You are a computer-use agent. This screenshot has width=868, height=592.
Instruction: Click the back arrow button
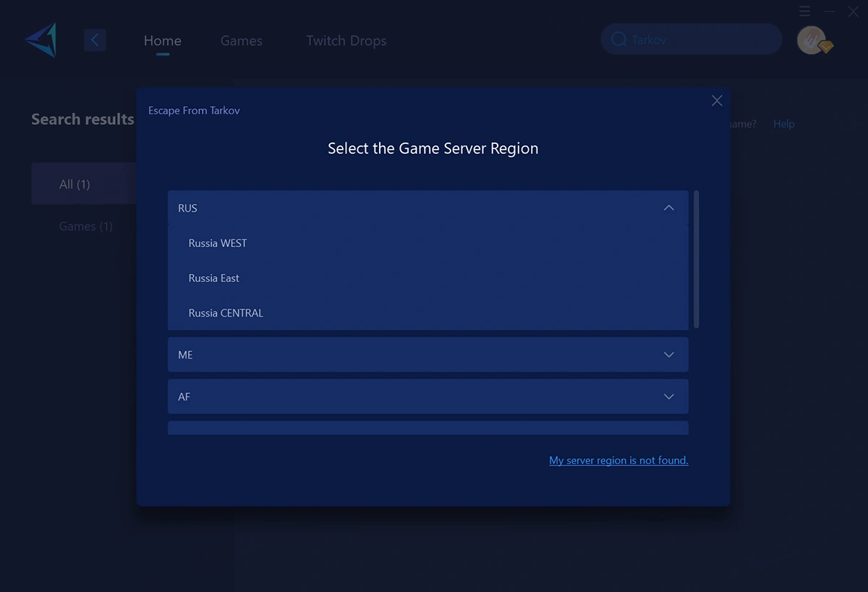coord(95,40)
